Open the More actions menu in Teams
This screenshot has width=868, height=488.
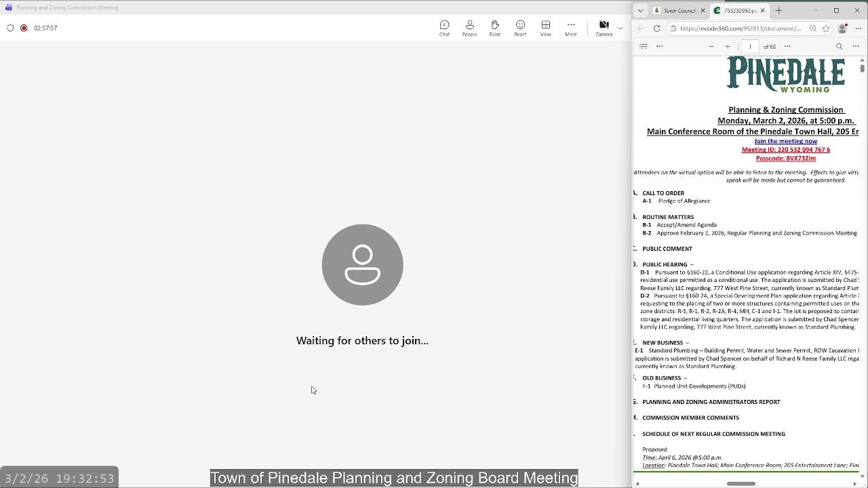tap(571, 28)
